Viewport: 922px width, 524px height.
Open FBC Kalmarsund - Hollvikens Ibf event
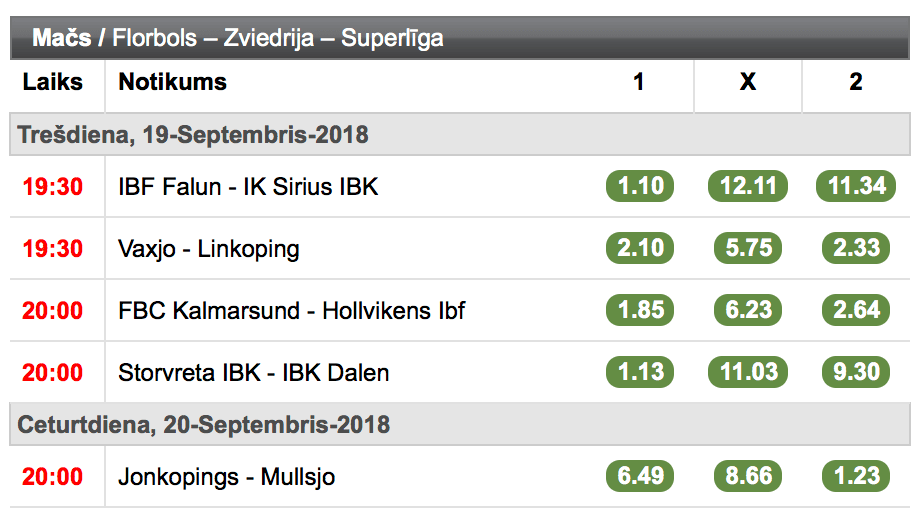(x=291, y=311)
